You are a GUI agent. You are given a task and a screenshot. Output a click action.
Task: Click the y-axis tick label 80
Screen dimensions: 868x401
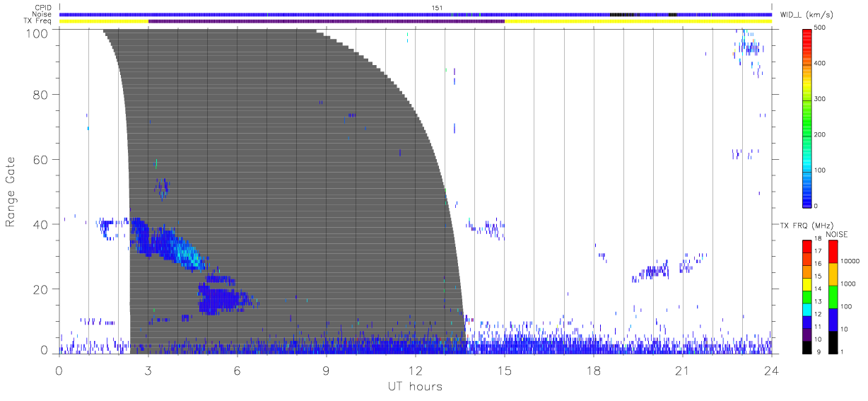pos(41,95)
